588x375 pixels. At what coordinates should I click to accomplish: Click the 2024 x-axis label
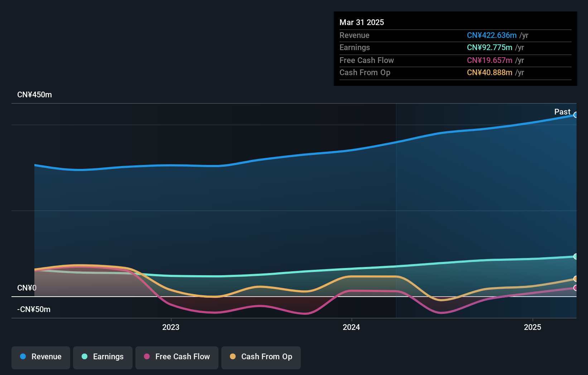pos(351,327)
